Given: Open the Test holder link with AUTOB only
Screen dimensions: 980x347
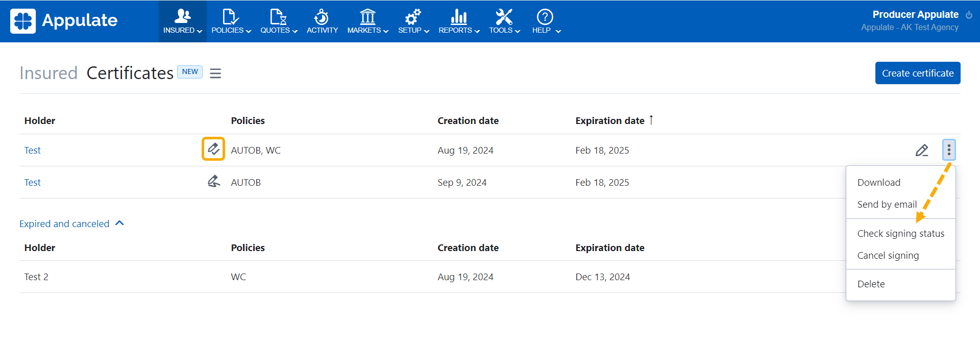Looking at the screenshot, I should click(x=32, y=182).
